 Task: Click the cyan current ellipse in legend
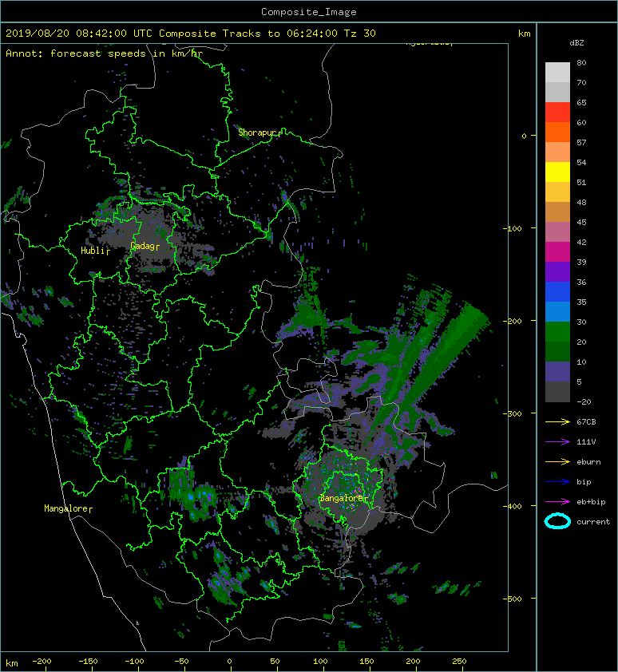click(x=557, y=521)
